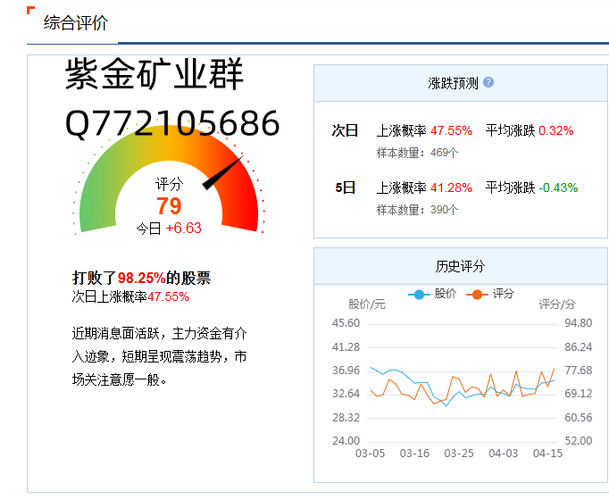Click the 03-16 date label on chart
Image resolution: width=609 pixels, height=500 pixels.
pos(414,453)
